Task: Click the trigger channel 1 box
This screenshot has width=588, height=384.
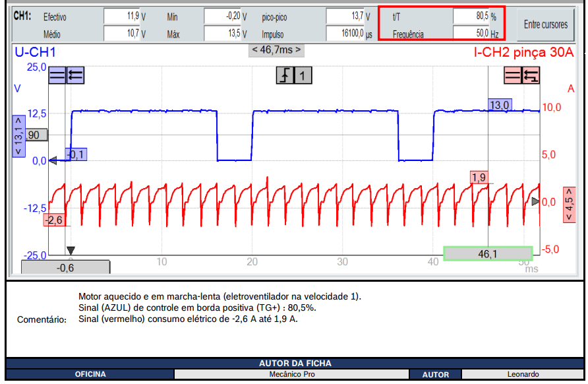Action: pyautogui.click(x=303, y=76)
